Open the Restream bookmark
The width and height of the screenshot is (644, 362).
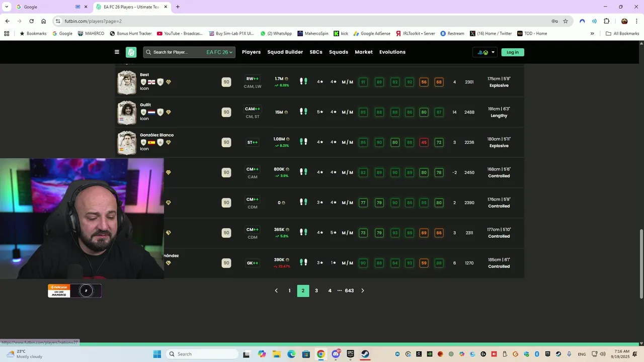pyautogui.click(x=452, y=34)
